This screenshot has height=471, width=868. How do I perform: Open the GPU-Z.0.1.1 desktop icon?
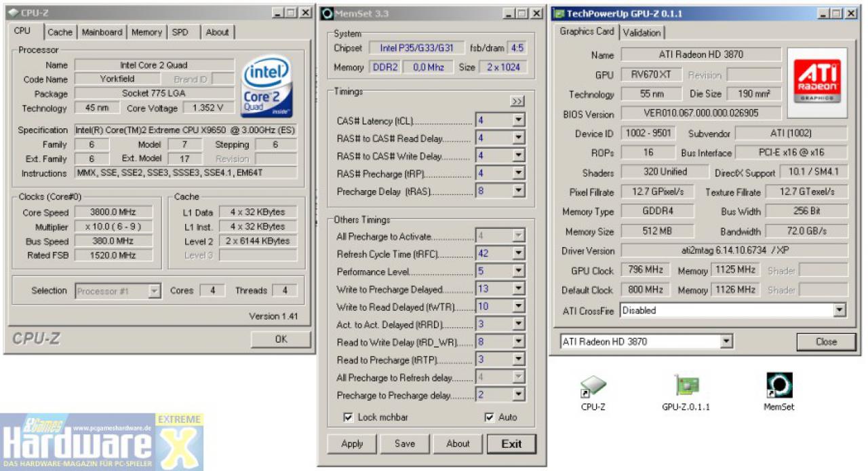pyautogui.click(x=686, y=386)
